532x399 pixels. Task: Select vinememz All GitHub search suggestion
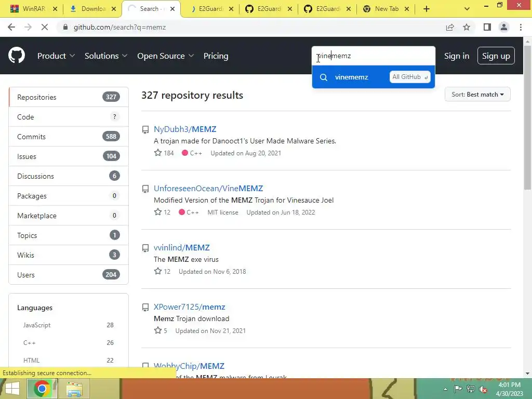coord(373,77)
